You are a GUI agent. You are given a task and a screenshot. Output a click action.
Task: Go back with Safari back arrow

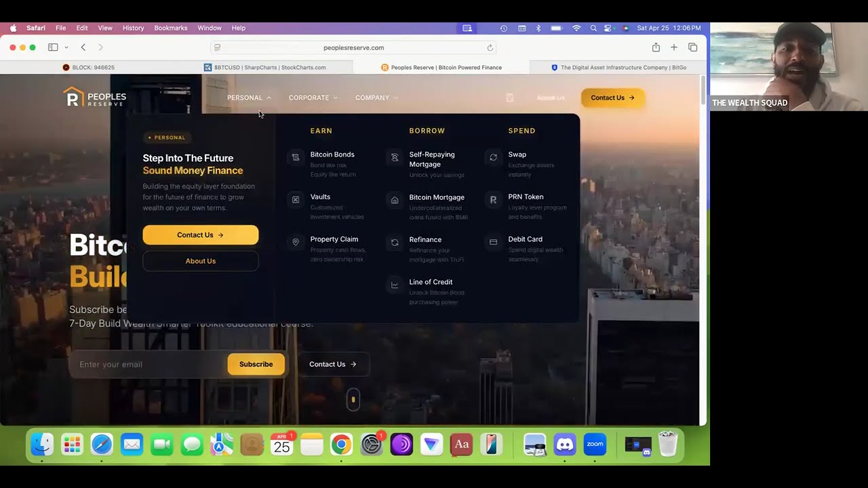[x=83, y=47]
